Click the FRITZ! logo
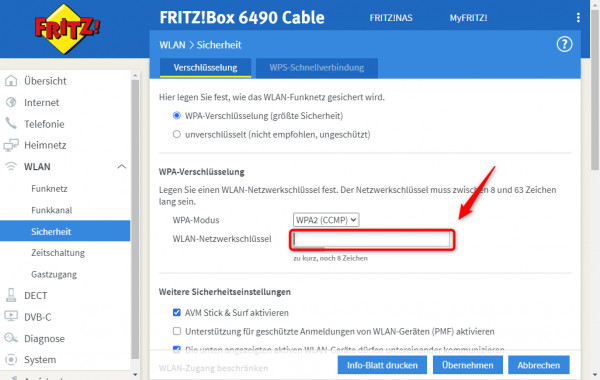The width and height of the screenshot is (600, 380). 67,29
